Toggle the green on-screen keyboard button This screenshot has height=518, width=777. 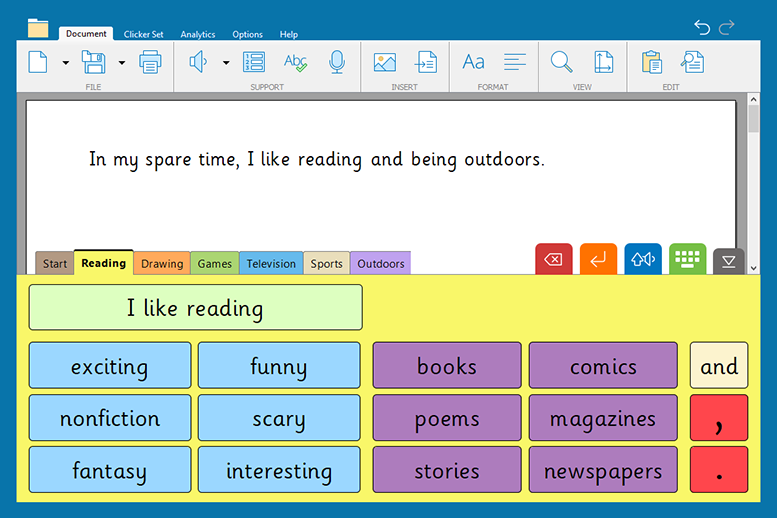point(687,260)
